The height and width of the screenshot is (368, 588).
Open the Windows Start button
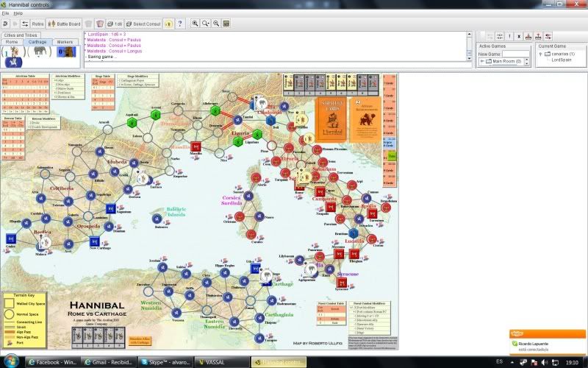(11, 361)
